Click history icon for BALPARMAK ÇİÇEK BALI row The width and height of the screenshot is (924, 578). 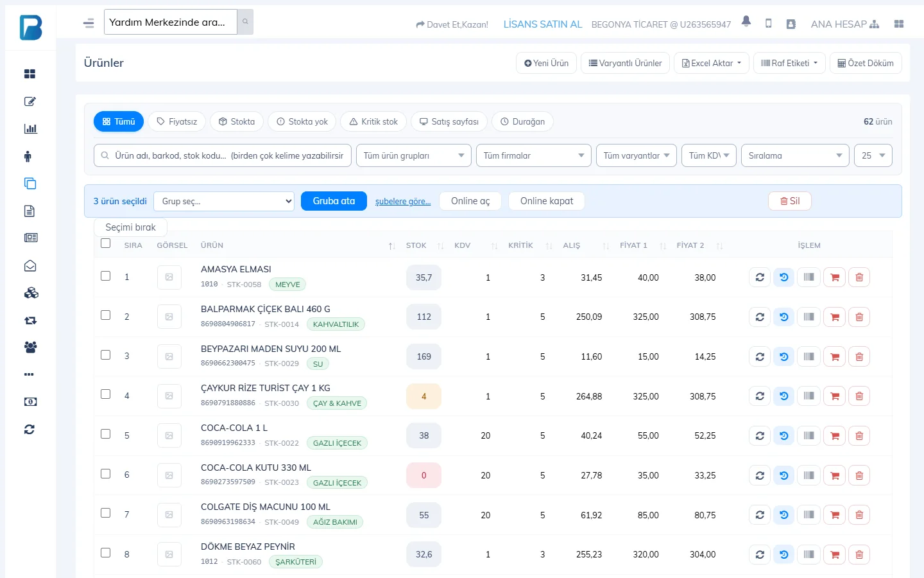coord(784,317)
